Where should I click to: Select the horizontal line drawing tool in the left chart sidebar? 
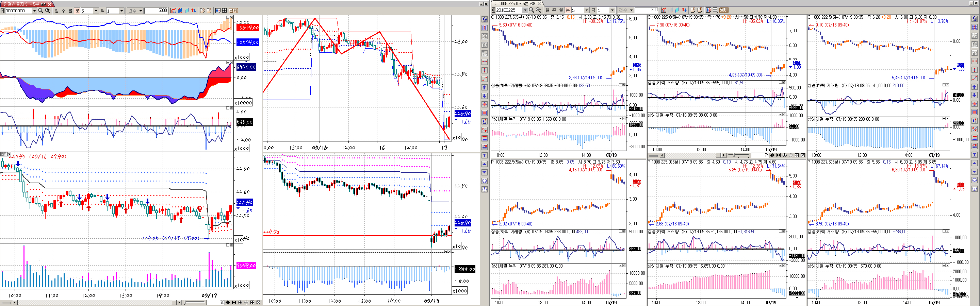click(x=484, y=62)
